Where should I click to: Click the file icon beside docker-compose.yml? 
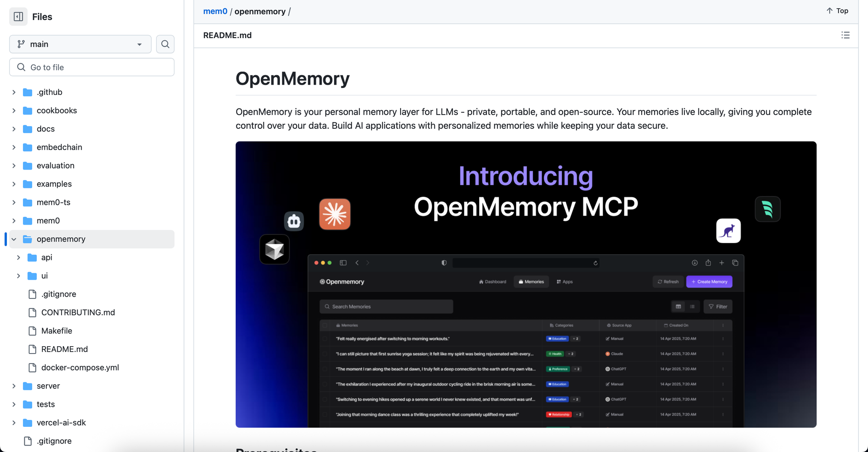pos(32,368)
